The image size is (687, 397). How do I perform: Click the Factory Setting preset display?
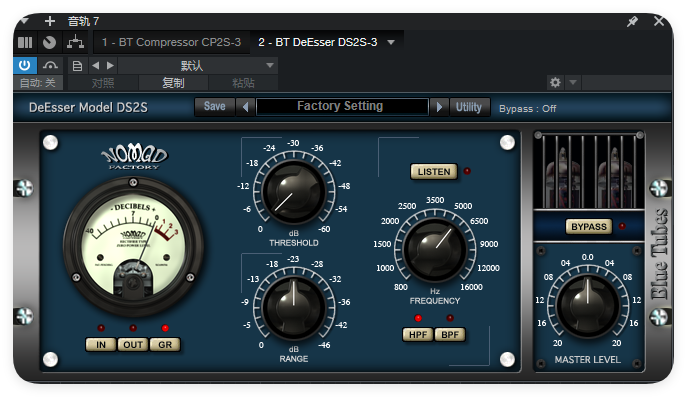[342, 106]
